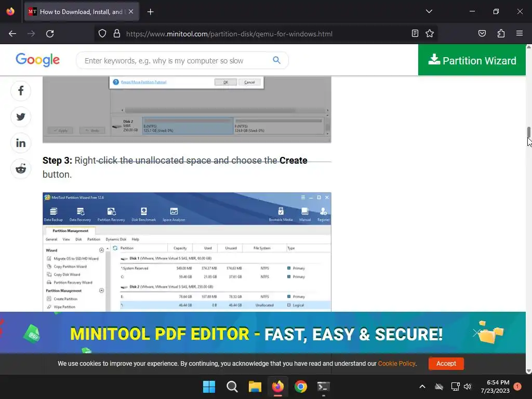Click the Disk 2 partition screenshot
Screen dimensions: 532x399
[187, 109]
